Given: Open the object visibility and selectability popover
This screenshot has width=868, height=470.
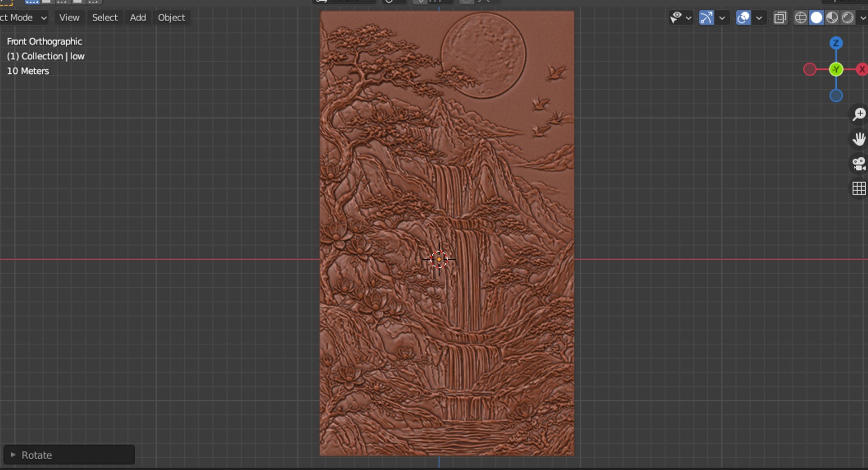Looking at the screenshot, I should [x=680, y=18].
